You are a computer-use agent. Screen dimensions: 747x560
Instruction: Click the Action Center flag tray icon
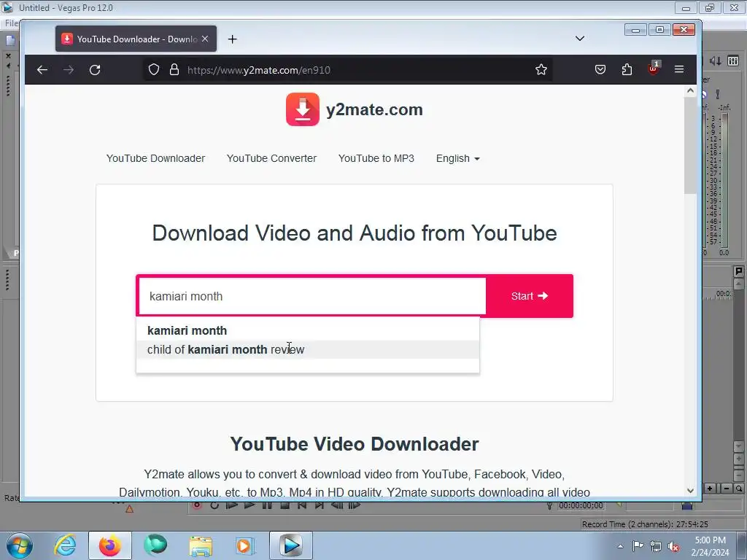tap(638, 546)
